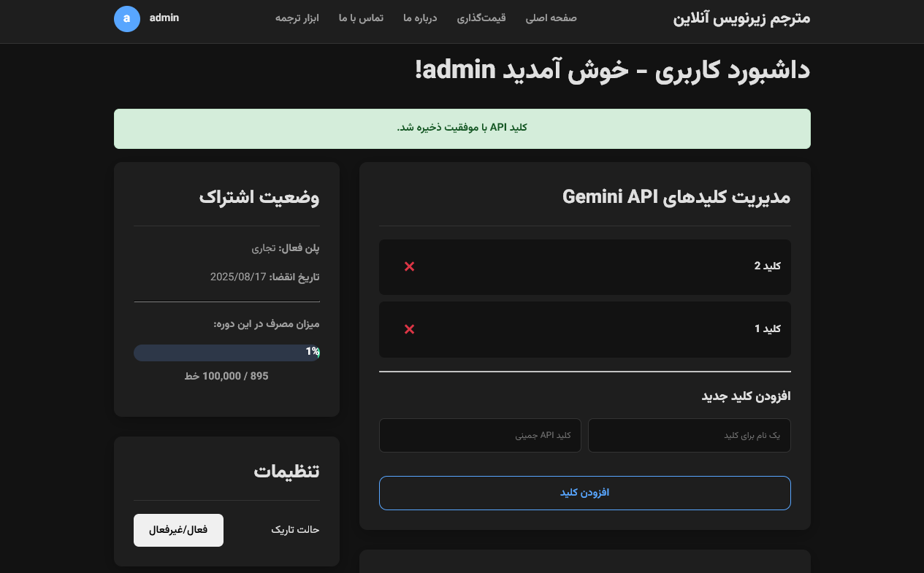Screen dimensions: 924x573
Task: Open "ابزار ترجمه" from the navbar
Action: point(297,18)
